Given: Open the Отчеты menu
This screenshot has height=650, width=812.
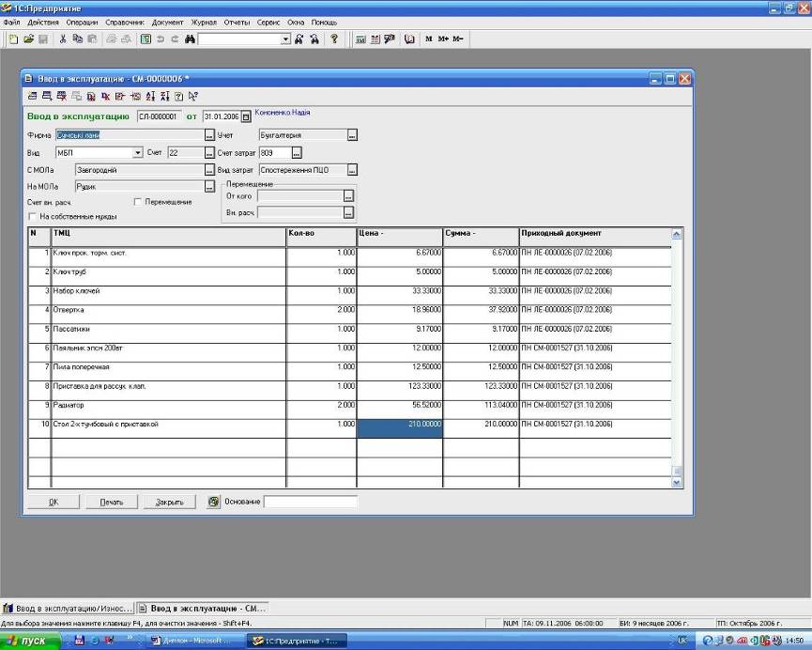Looking at the screenshot, I should click(x=237, y=22).
